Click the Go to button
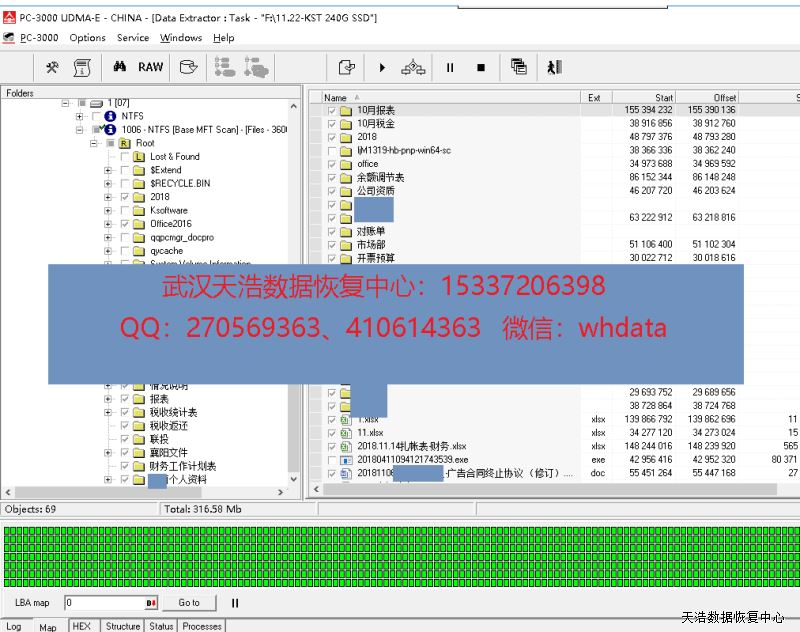Image resolution: width=800 pixels, height=632 pixels. (x=189, y=603)
